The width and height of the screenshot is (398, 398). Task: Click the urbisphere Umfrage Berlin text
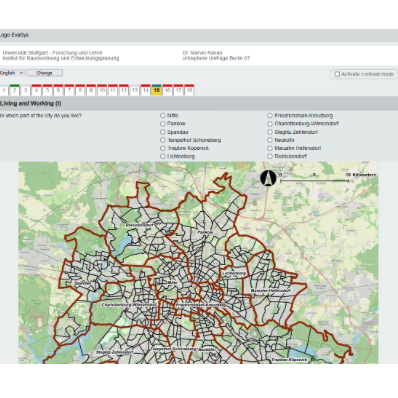(x=216, y=58)
